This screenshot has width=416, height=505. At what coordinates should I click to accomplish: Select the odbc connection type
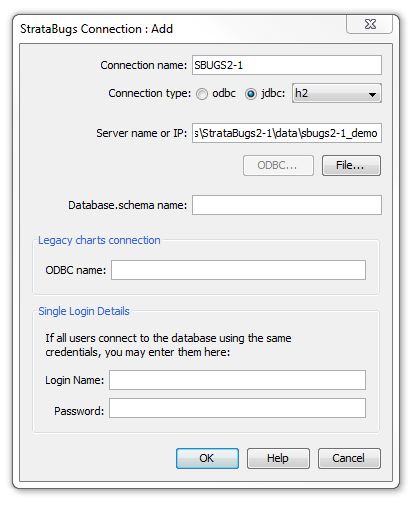pyautogui.click(x=202, y=94)
